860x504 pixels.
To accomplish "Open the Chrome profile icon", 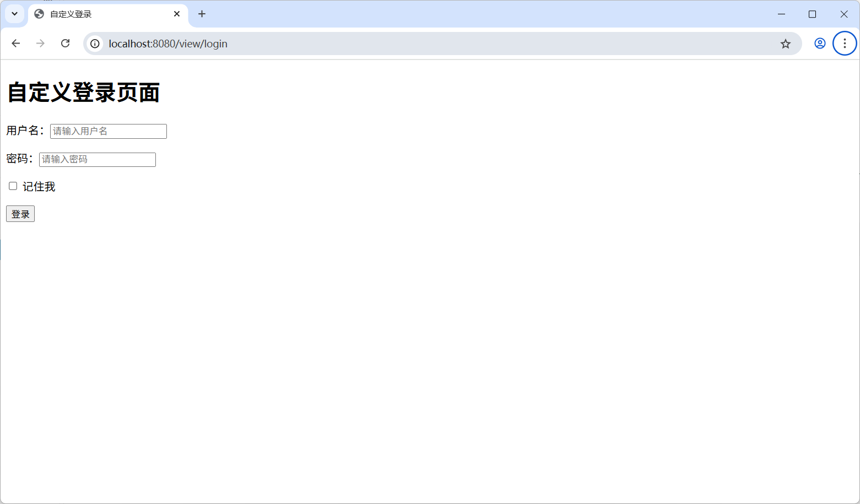I will (820, 44).
